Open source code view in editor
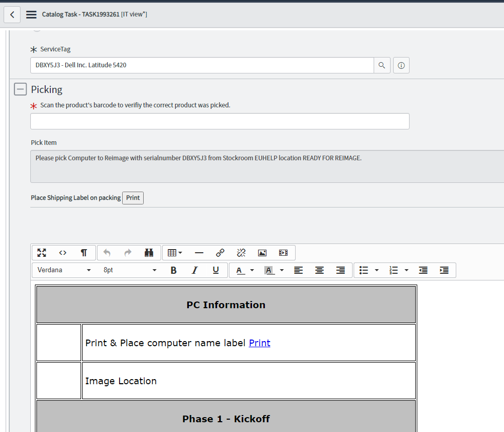This screenshot has width=504, height=432. 63,253
